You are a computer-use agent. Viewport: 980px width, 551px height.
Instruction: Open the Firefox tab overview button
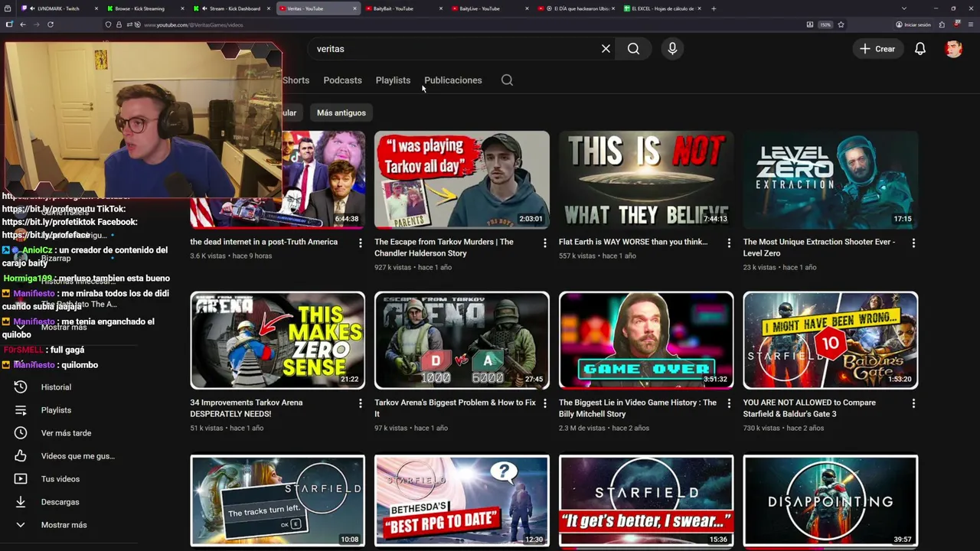8,8
